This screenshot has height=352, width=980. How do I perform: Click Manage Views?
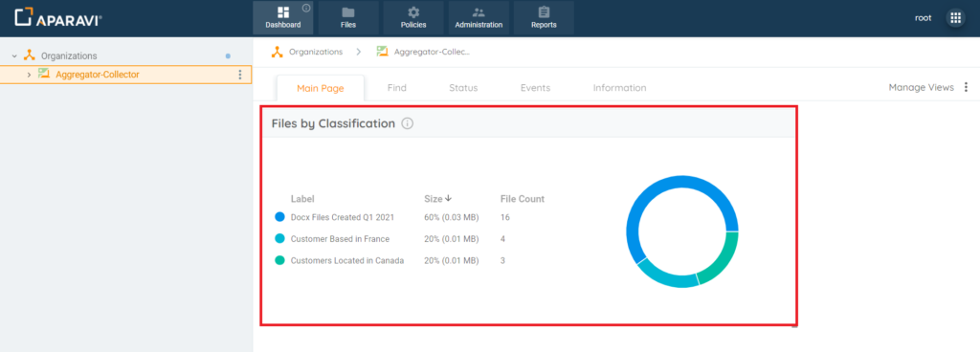pos(922,87)
